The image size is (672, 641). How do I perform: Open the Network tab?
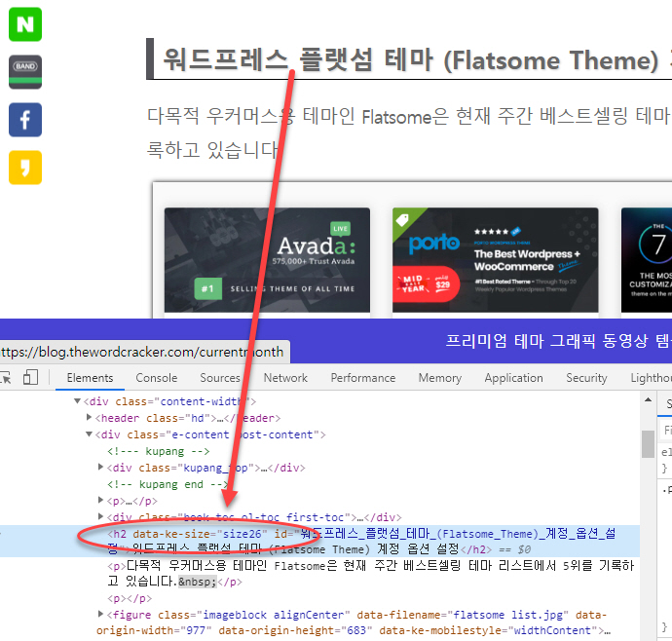click(x=285, y=378)
